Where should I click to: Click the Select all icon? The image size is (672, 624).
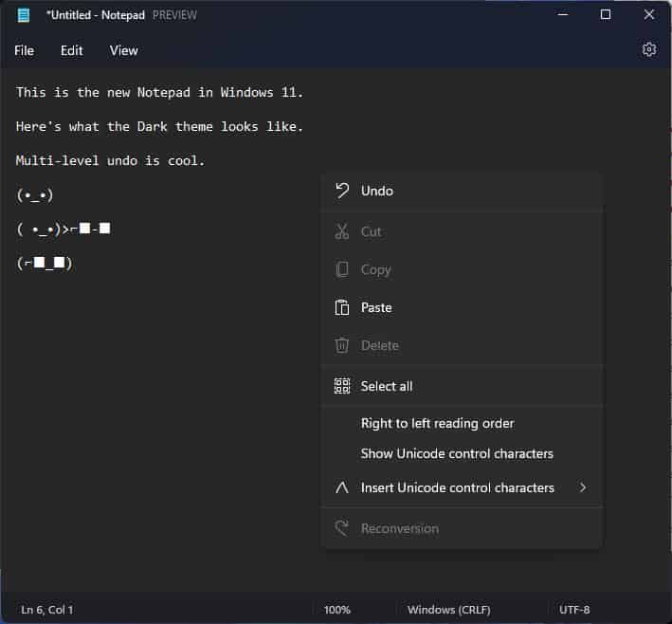pyautogui.click(x=342, y=386)
